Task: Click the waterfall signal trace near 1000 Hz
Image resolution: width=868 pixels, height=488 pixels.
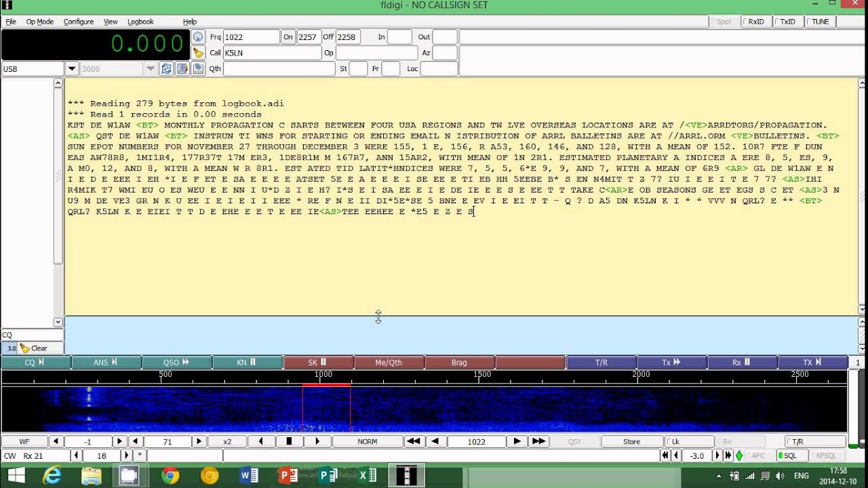Action: [x=326, y=409]
